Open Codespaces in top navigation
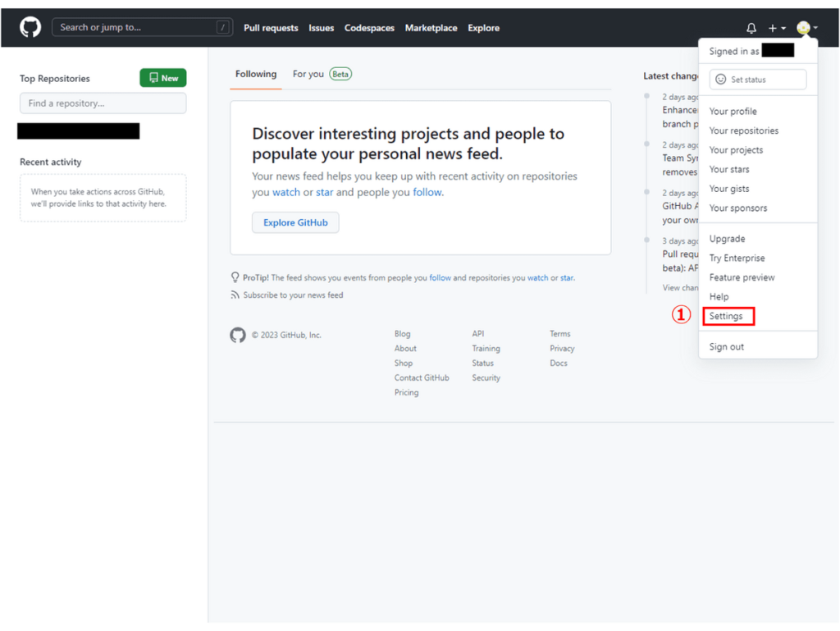Viewport: 840px width, 631px height. [369, 28]
